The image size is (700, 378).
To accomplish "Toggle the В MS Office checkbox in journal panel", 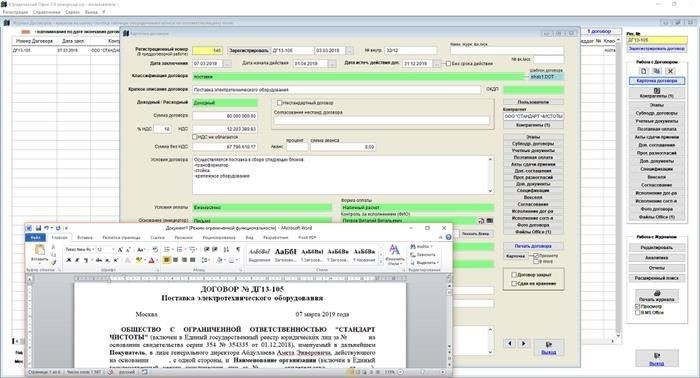I will (x=638, y=312).
